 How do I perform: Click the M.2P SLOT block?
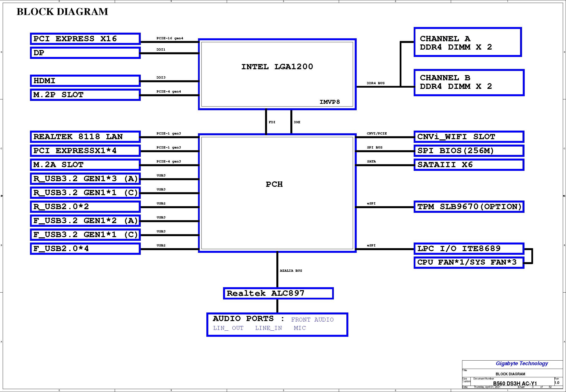point(85,95)
